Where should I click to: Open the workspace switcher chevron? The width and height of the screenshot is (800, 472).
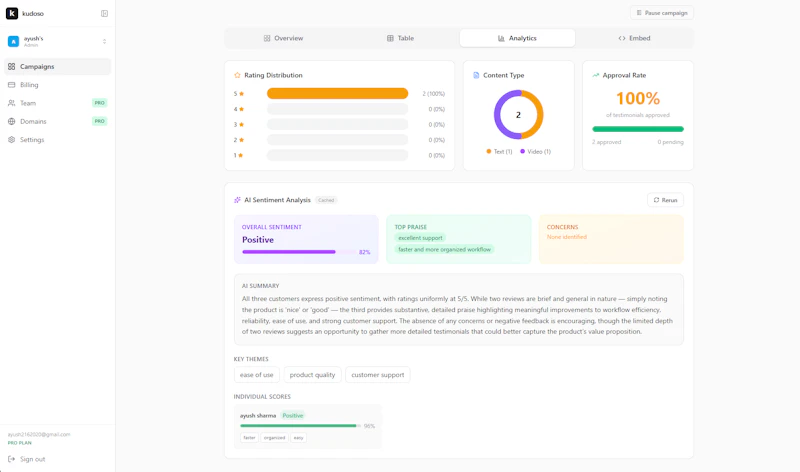point(104,41)
